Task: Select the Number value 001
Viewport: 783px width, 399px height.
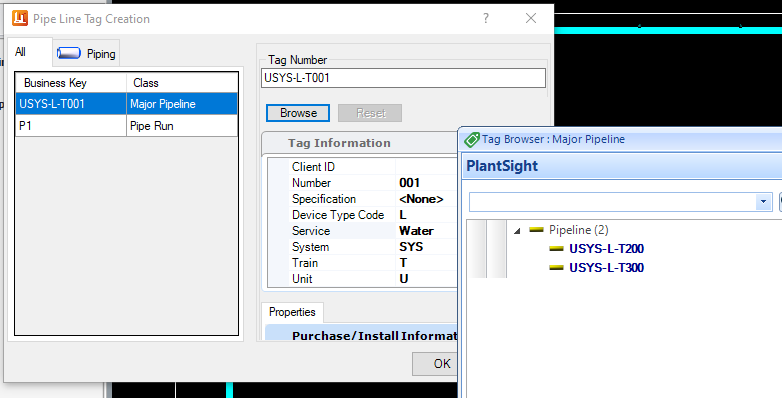Action: 409,183
